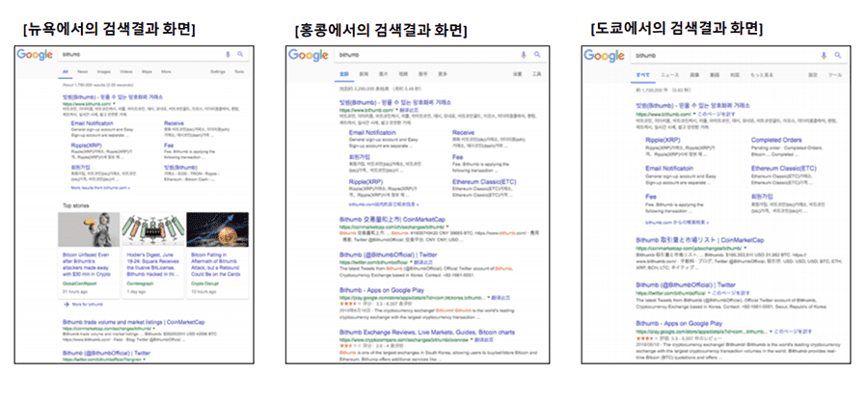The image size is (868, 401).
Task: Open the 動画 tab in Tokyo results
Action: tap(715, 74)
